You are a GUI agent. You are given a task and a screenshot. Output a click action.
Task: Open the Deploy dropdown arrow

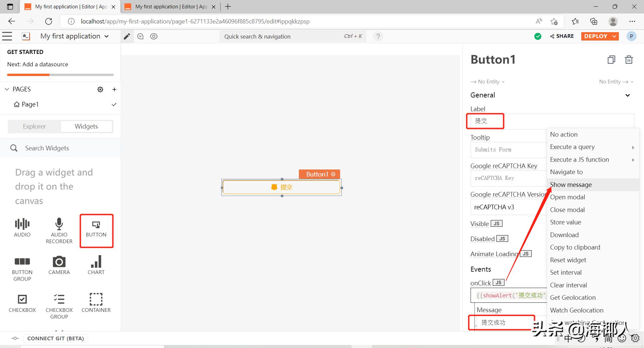(x=614, y=36)
